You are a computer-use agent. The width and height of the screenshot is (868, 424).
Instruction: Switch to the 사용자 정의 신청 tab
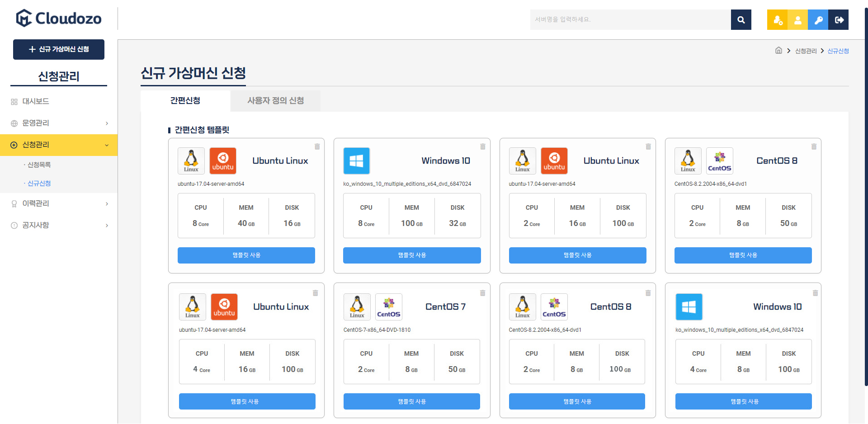275,100
